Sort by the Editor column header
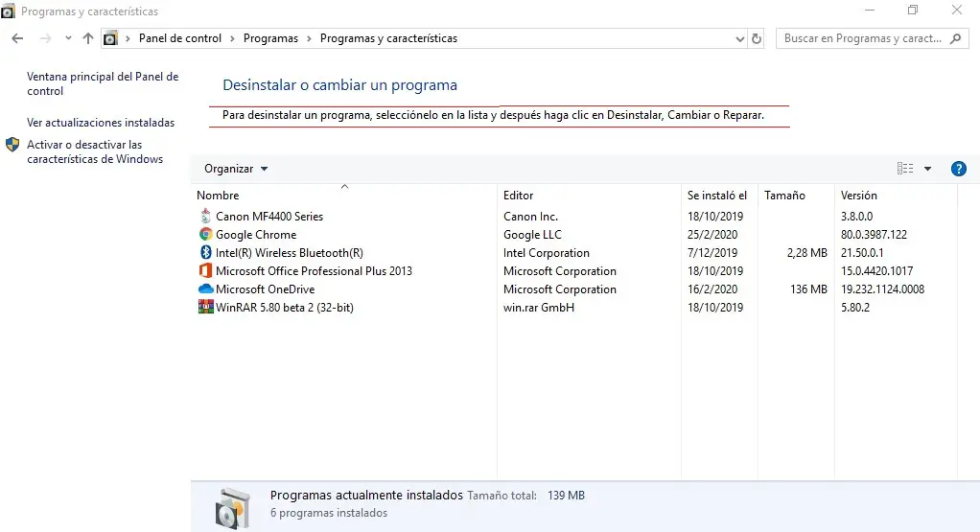980x532 pixels. tap(518, 196)
